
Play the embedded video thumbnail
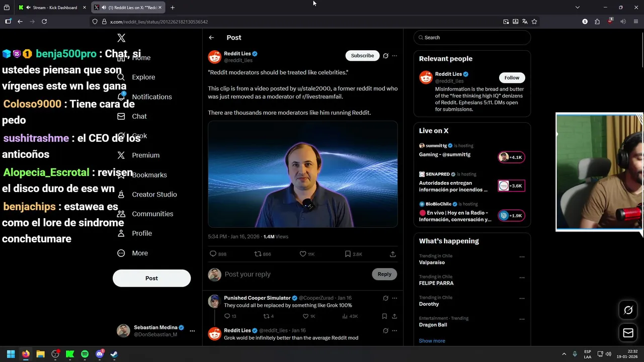303,174
